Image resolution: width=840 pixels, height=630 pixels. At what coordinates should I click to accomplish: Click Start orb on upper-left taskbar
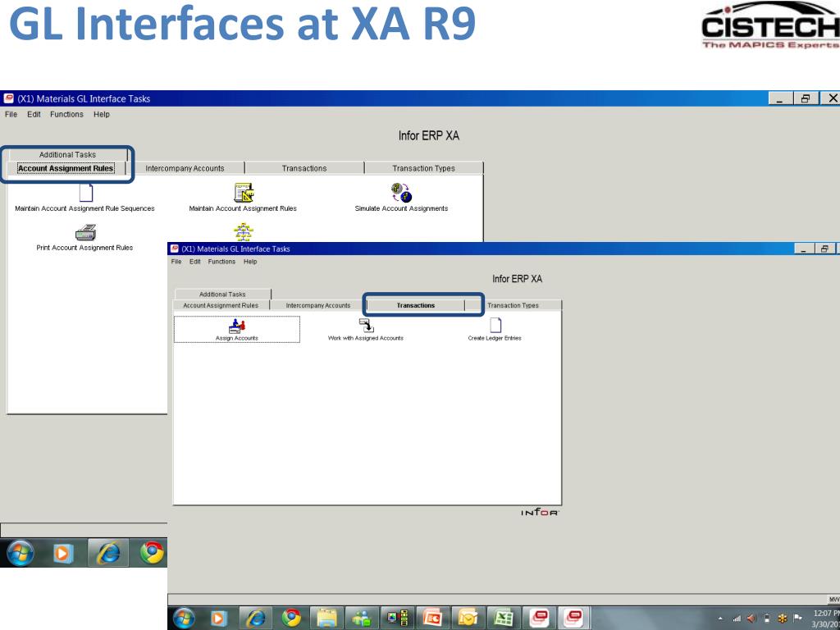(20, 552)
